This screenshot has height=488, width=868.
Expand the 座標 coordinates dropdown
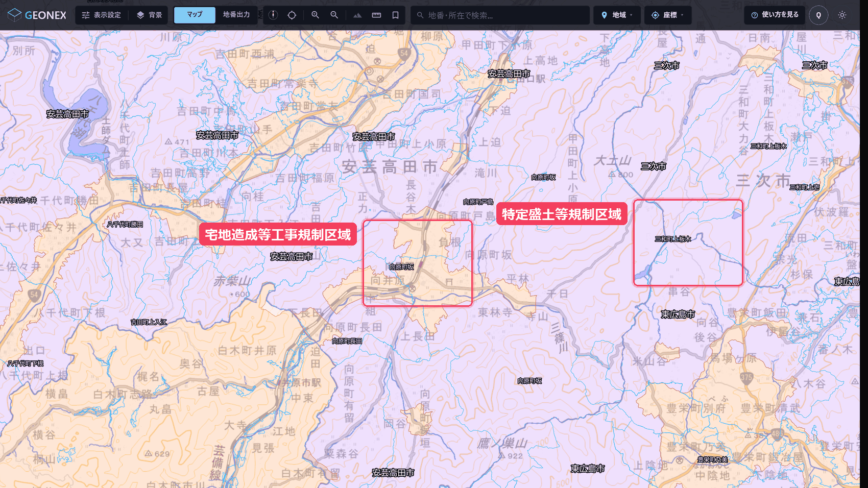pos(668,15)
